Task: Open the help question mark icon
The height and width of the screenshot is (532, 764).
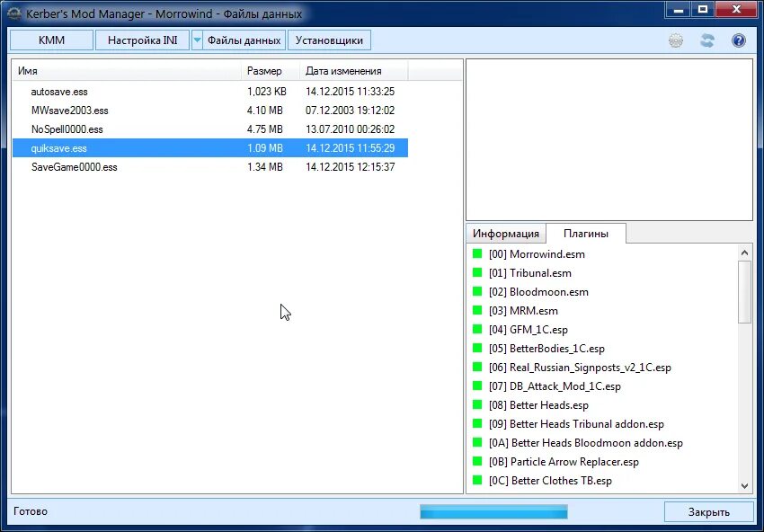Action: pos(739,40)
